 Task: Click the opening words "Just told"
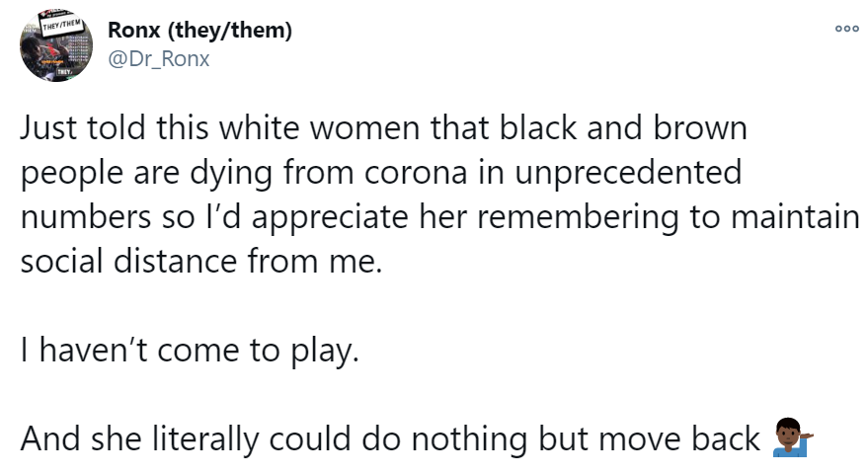tap(83, 128)
